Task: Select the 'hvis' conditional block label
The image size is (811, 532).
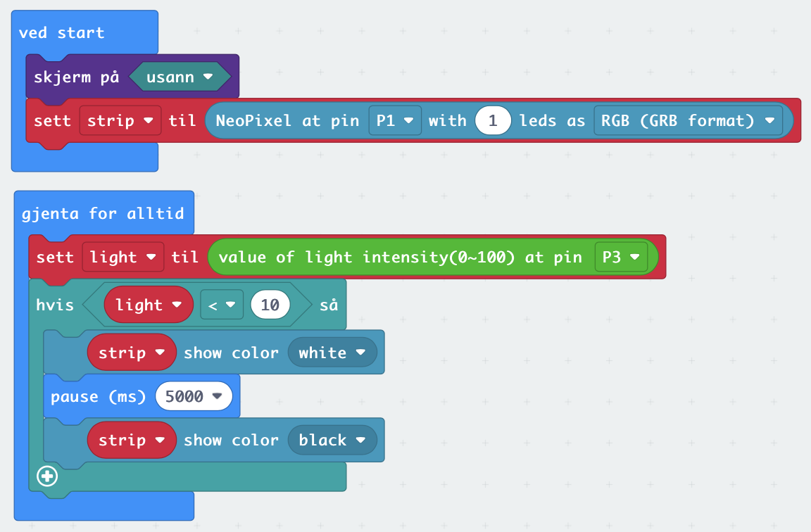Action: [x=54, y=305]
